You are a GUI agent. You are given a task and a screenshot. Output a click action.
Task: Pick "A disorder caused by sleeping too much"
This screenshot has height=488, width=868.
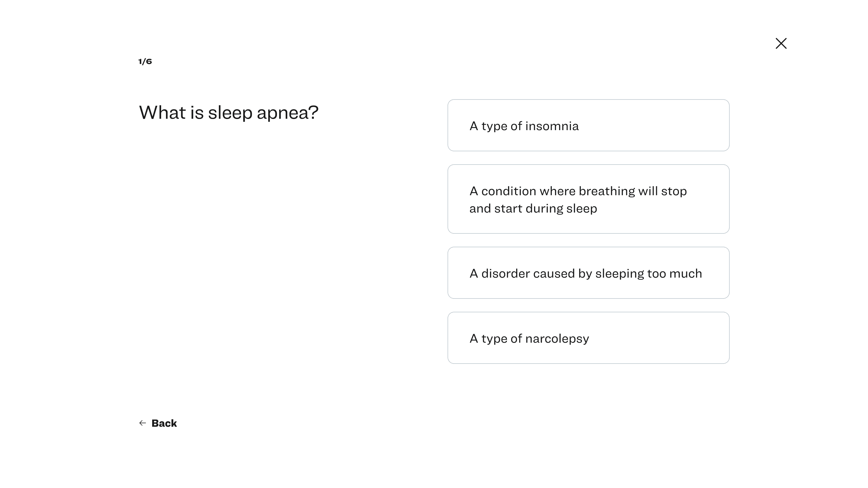click(x=588, y=273)
